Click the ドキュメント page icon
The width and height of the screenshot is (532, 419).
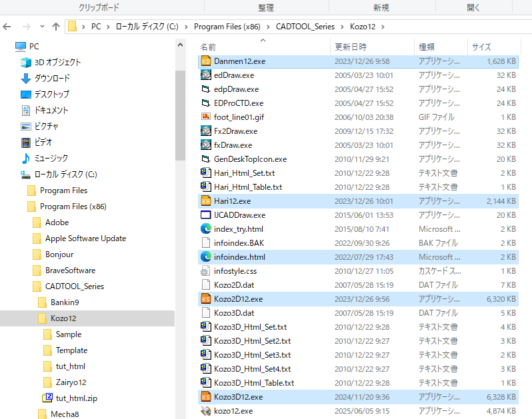(26, 111)
